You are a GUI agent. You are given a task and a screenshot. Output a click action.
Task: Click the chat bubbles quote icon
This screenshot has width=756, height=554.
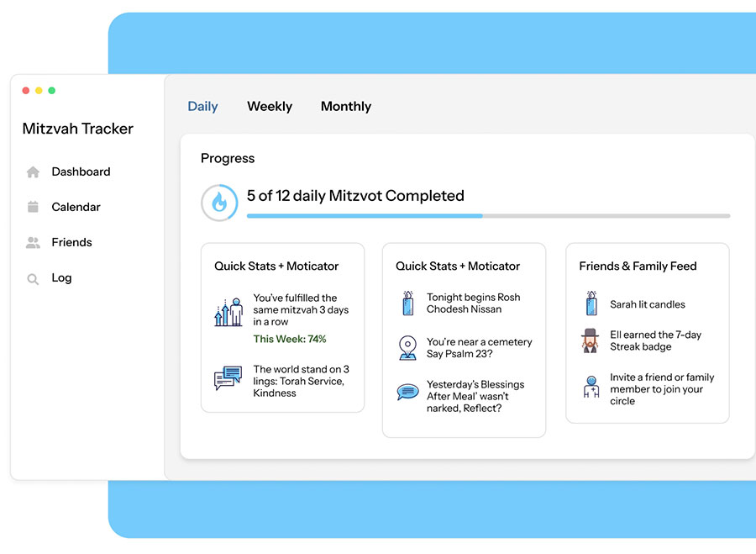click(x=228, y=378)
